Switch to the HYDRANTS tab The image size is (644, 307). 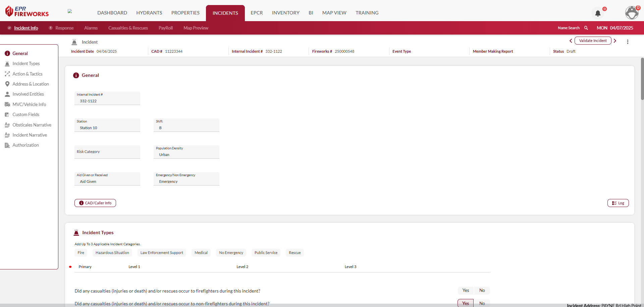[x=149, y=13]
